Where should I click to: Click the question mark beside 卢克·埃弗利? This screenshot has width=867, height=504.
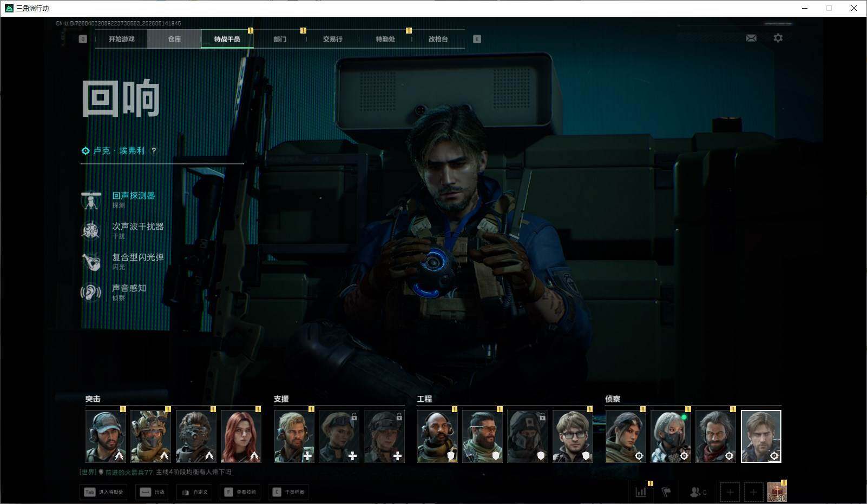point(154,151)
